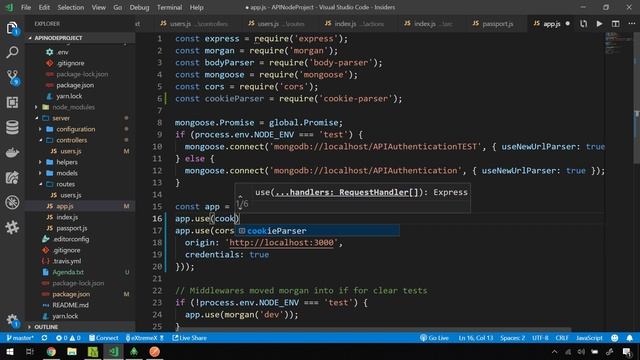
Task: Click Go Live in status bar
Action: click(434, 338)
